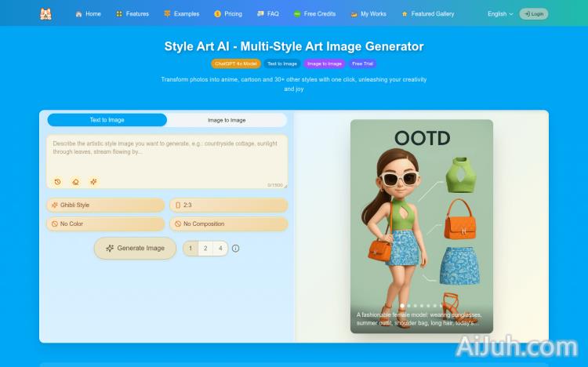Open the Free Credits page
588x367 pixels.
(314, 14)
